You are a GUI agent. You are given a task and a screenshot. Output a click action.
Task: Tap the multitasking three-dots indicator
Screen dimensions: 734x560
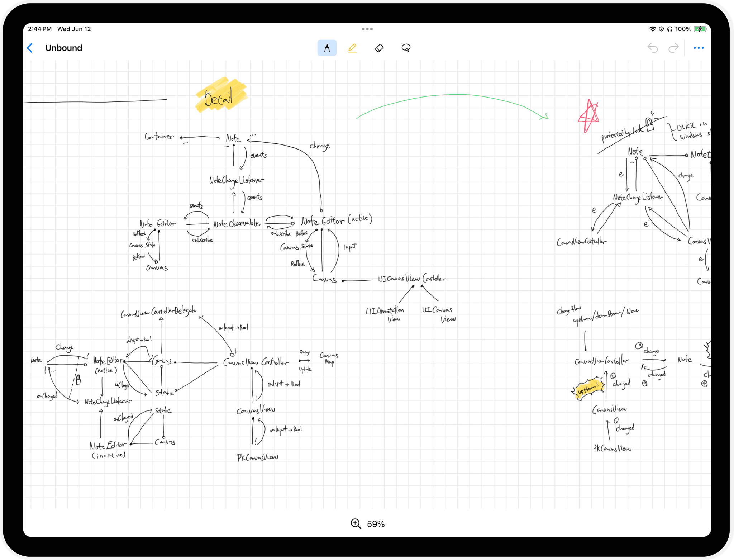[367, 29]
